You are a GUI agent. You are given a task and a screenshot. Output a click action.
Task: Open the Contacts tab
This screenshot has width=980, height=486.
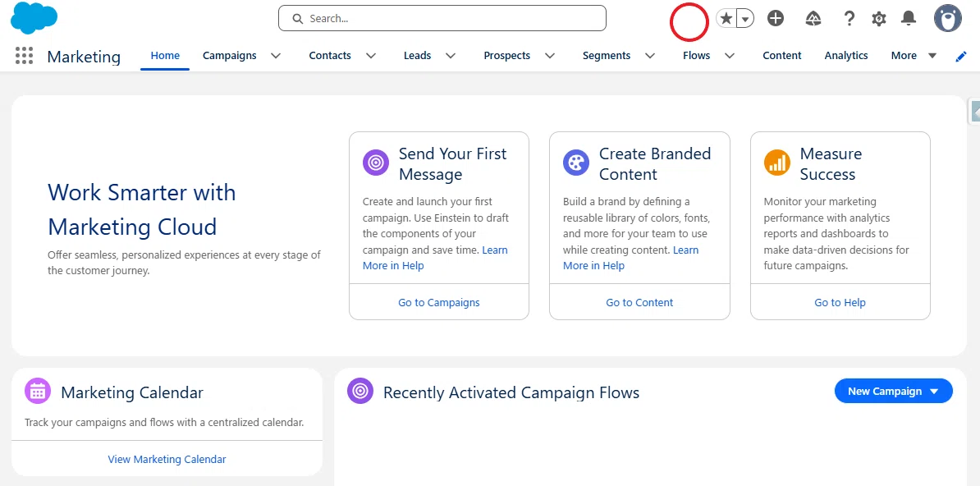coord(330,56)
